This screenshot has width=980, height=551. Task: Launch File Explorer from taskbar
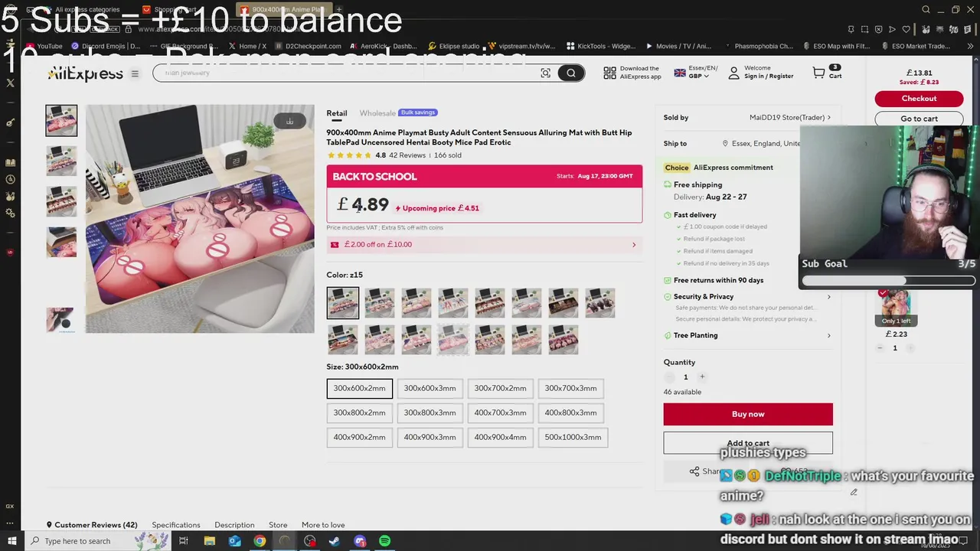209,541
